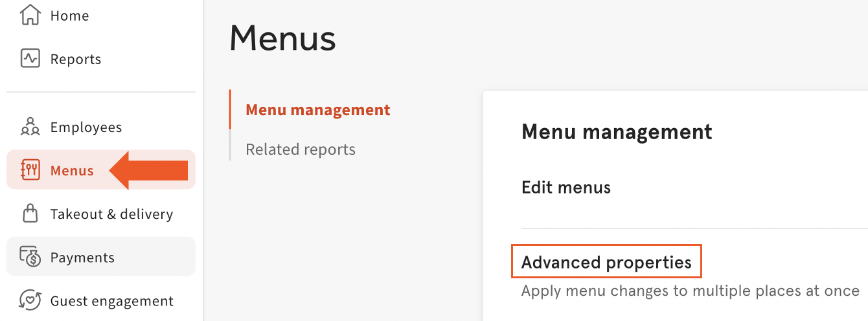Screen dimensions: 868x321
Task: Select Employees in the left navigation
Action: tap(86, 127)
